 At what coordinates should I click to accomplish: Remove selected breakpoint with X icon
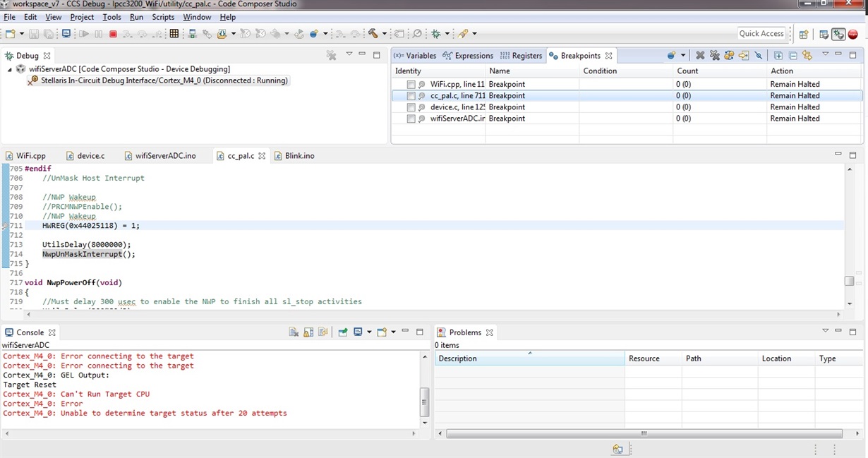click(700, 55)
